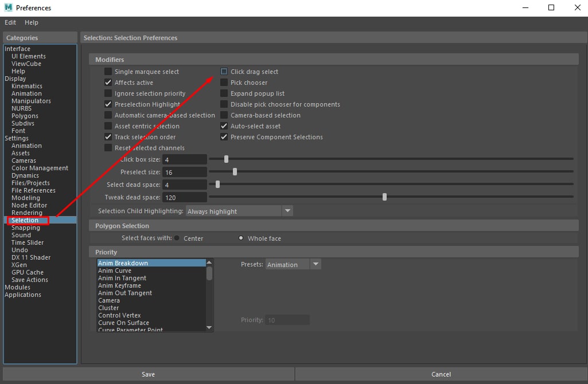Select Control Vertex in Priority list
Screen dimensions: 588x384
coord(151,315)
